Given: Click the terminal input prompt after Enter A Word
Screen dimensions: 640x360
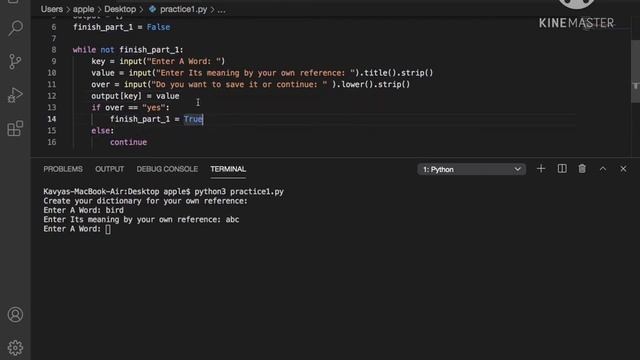Looking at the screenshot, I should (x=108, y=229).
